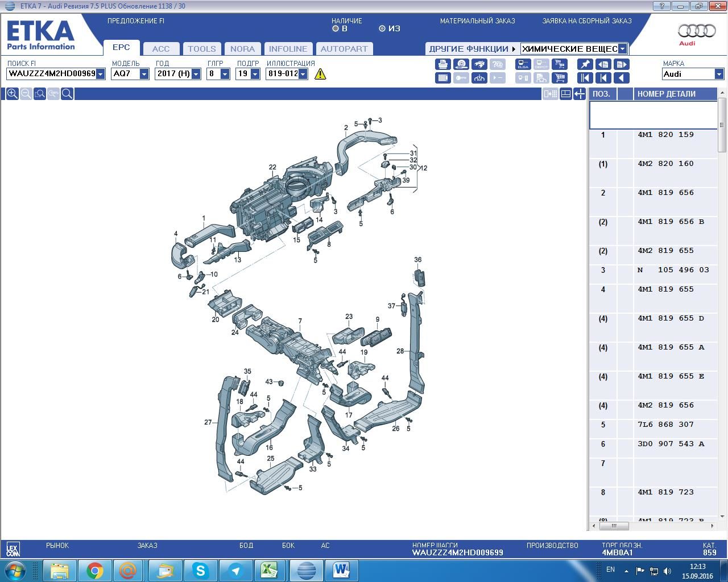Click the zoom region magnifier icon
The width and height of the screenshot is (728, 582).
[x=40, y=94]
